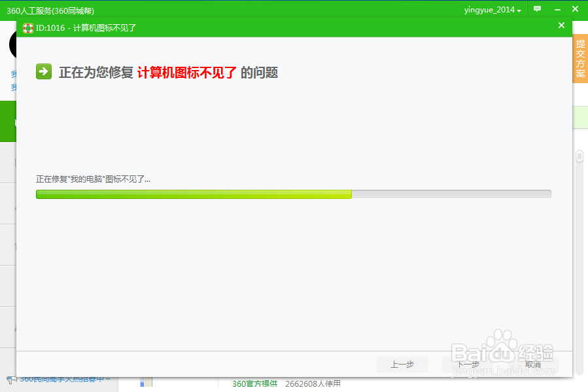588x392 pixels.
Task: Click the 上一步 button
Action: coord(402,365)
